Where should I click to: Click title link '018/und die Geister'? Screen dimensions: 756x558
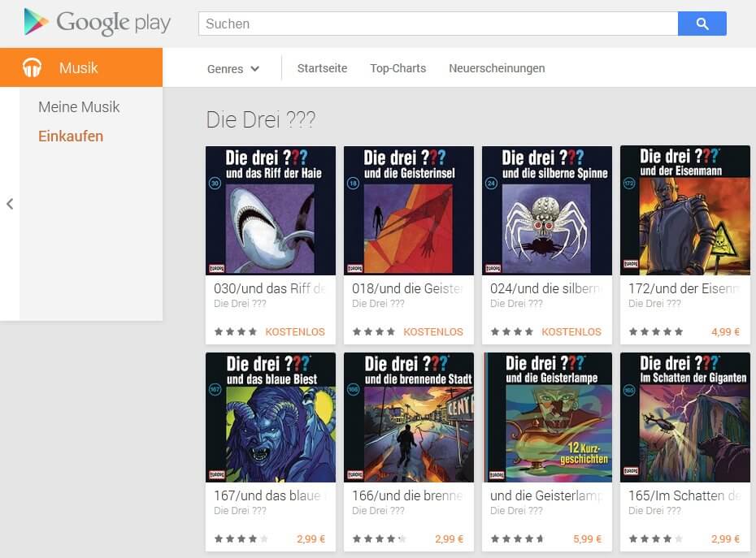click(x=408, y=288)
